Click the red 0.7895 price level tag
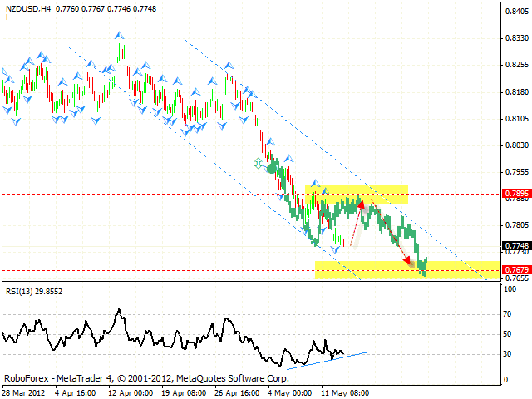Viewport: 532px width, 399px height. pos(515,194)
